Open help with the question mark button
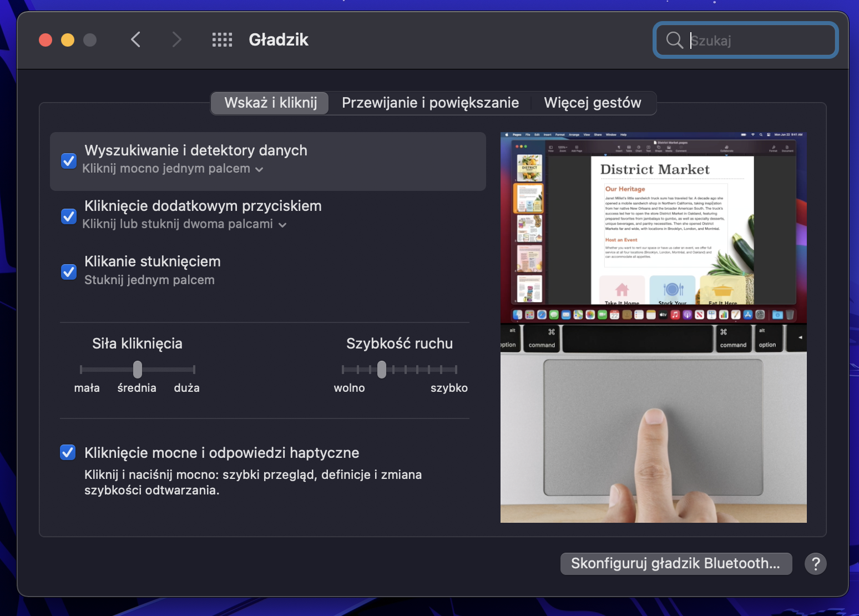This screenshot has width=859, height=616. click(x=816, y=564)
